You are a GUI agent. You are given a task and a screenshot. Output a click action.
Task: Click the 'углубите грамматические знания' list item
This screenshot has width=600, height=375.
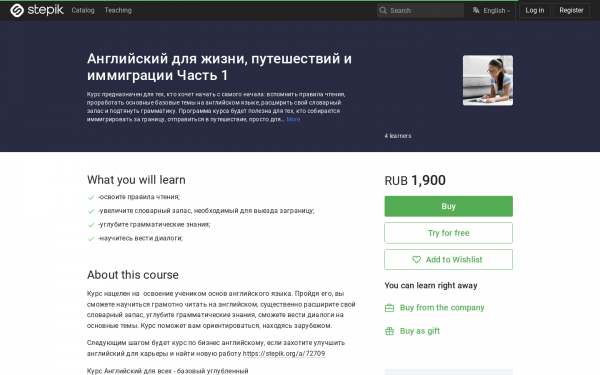coord(154,225)
